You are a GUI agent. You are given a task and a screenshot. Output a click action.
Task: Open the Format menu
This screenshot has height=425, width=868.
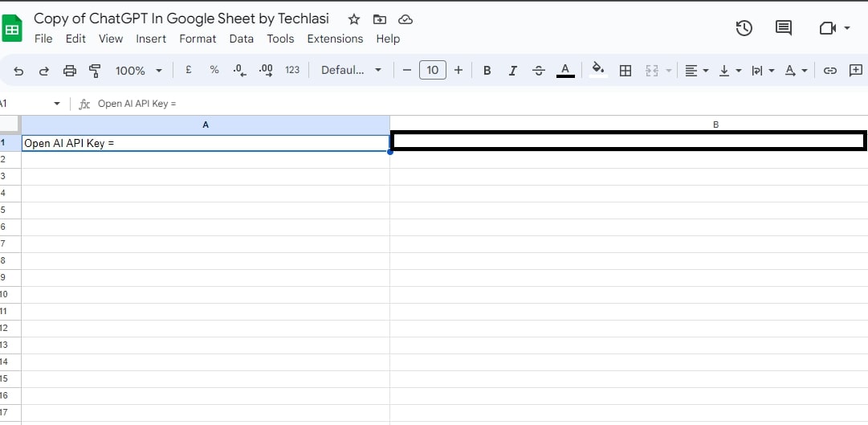[x=198, y=39]
